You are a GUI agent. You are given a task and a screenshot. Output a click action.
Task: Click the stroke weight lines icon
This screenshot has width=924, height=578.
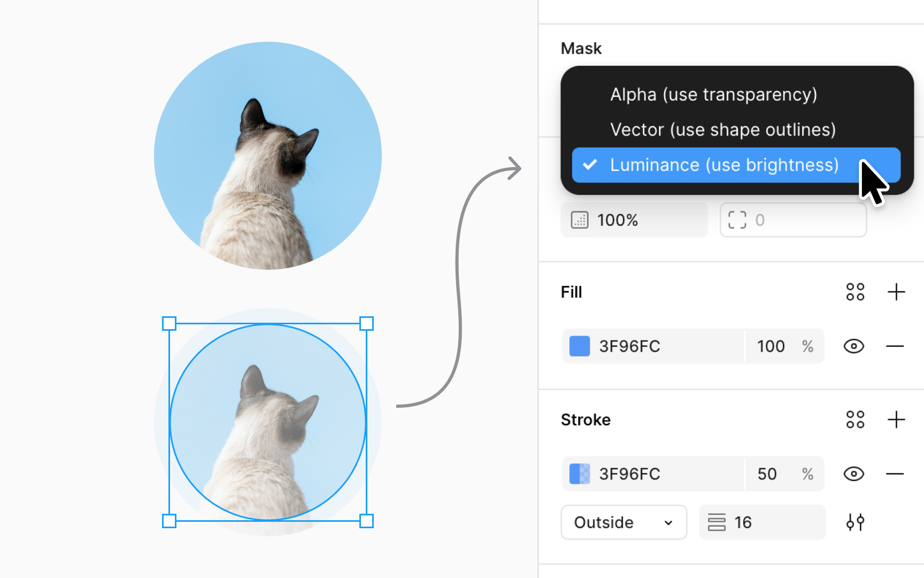point(717,522)
